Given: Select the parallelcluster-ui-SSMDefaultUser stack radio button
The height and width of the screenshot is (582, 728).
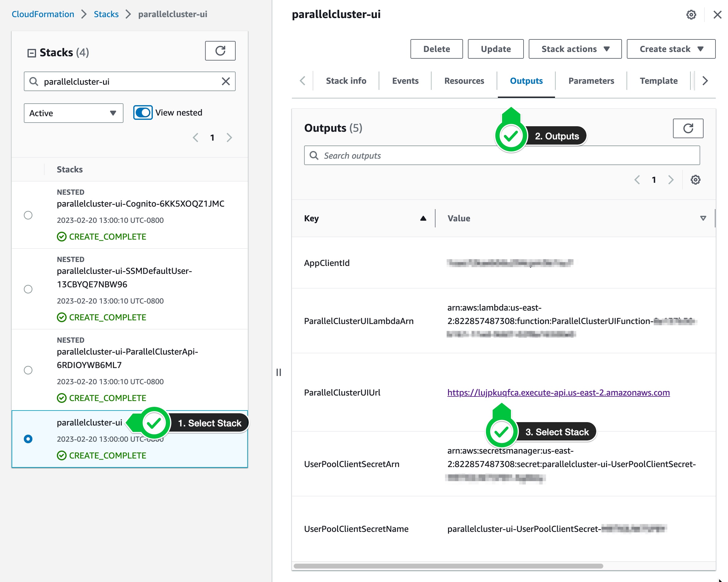Looking at the screenshot, I should pos(28,289).
